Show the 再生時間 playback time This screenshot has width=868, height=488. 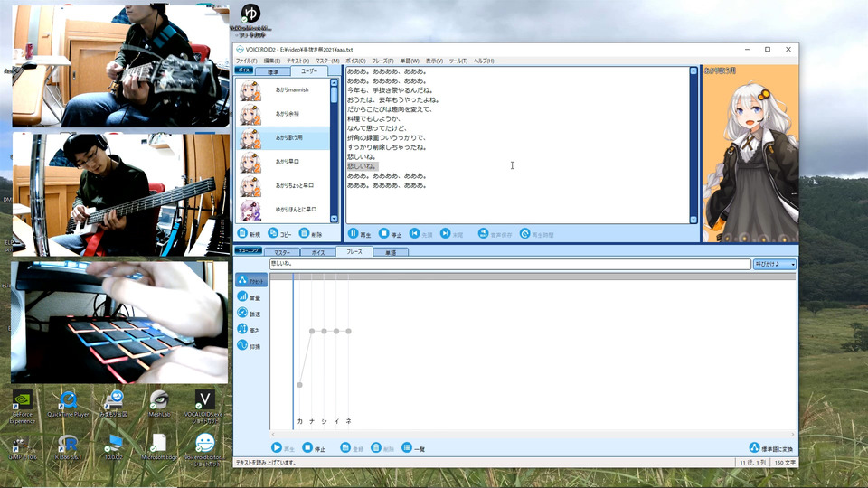tap(536, 234)
